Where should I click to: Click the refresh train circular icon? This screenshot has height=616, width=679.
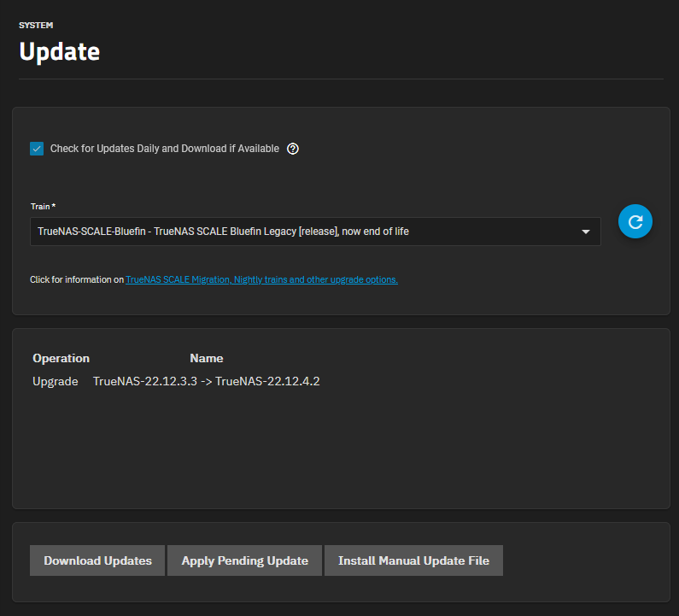[635, 221]
